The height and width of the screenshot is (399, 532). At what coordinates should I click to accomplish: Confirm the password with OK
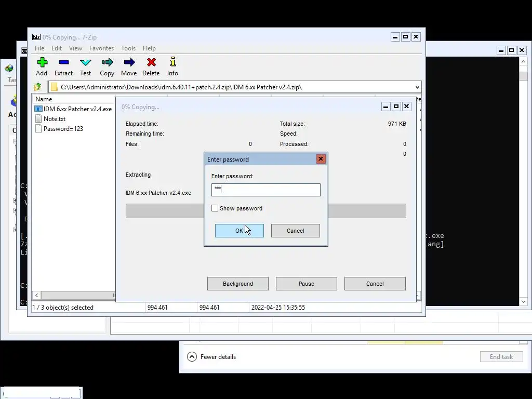(239, 231)
